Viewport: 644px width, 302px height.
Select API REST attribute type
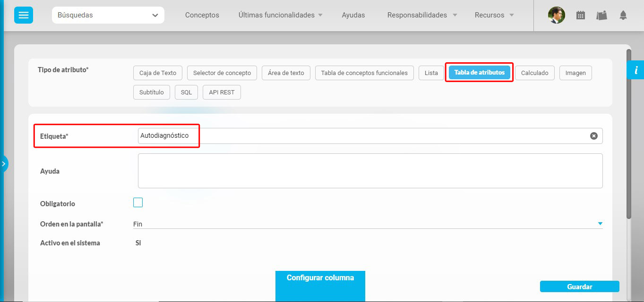[x=222, y=92]
